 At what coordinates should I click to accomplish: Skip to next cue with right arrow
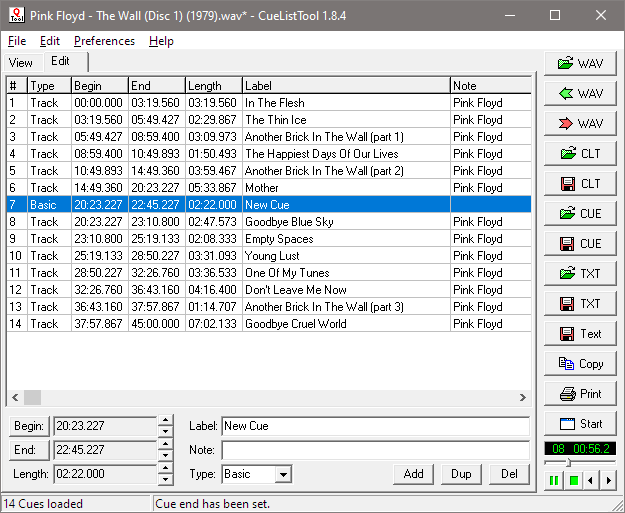[x=608, y=481]
